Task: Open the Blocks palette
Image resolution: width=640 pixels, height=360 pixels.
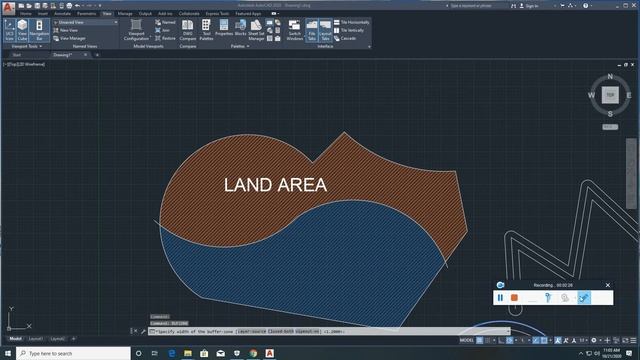Action: pos(240,28)
